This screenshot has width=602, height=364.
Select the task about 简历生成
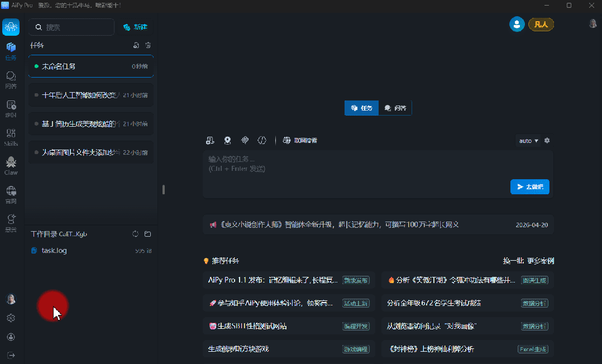coord(91,123)
